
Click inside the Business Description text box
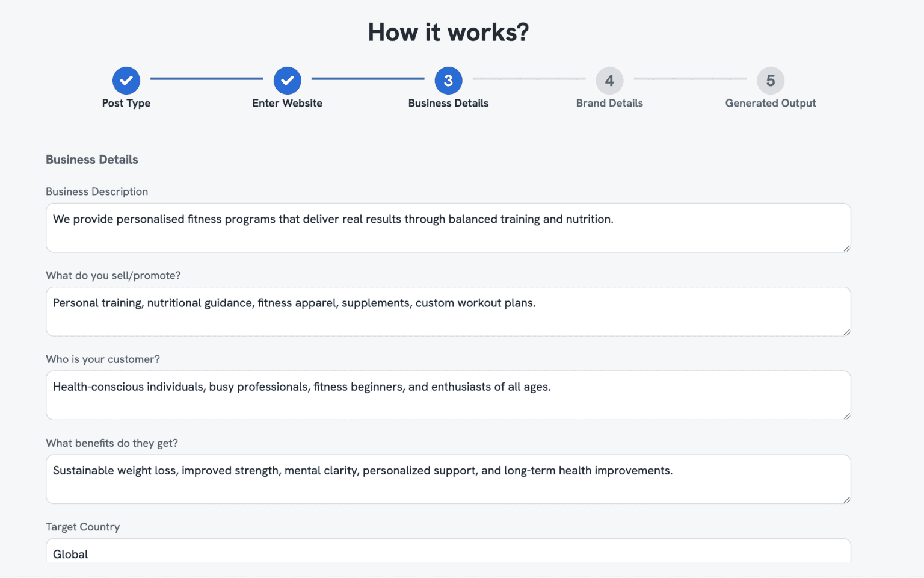click(448, 228)
